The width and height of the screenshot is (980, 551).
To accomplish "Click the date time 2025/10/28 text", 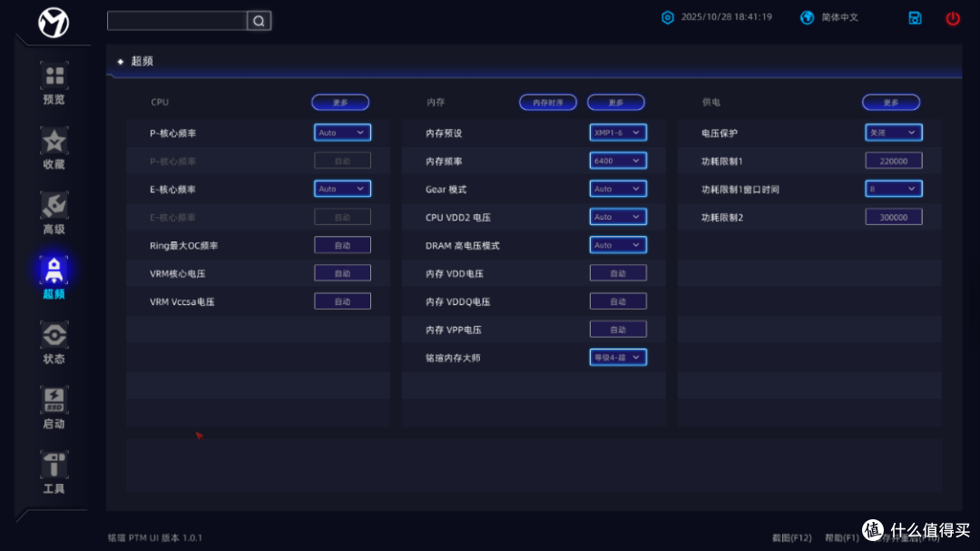I will point(726,17).
